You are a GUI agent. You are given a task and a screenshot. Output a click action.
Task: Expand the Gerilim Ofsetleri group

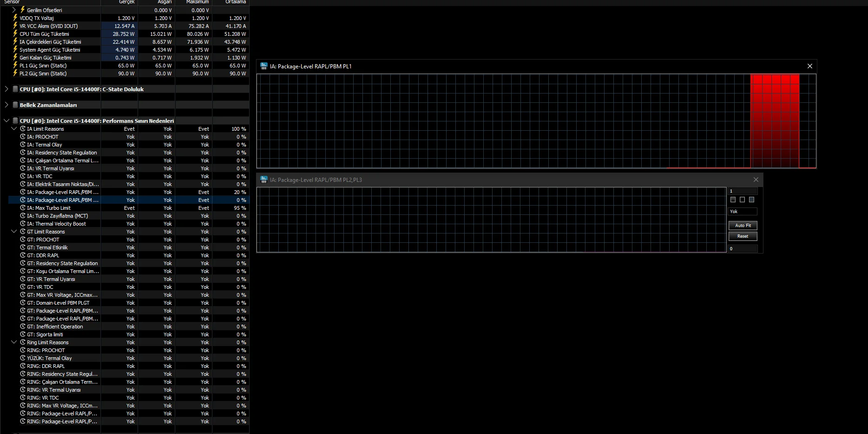tap(14, 10)
